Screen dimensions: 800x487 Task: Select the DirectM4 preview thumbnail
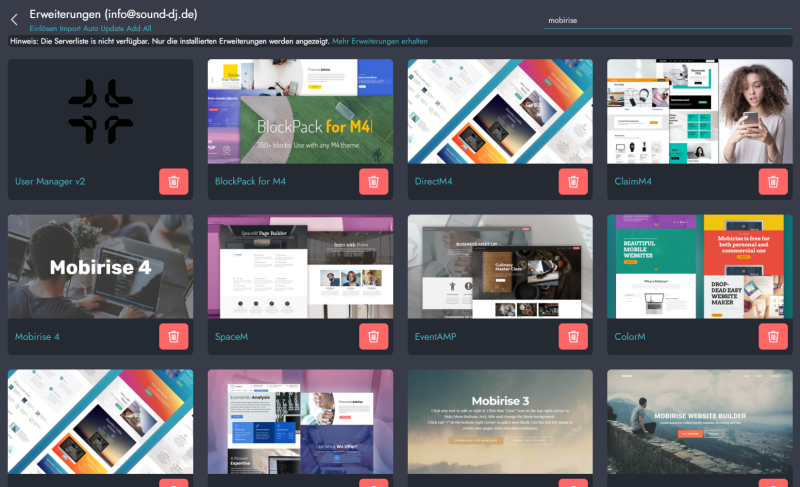point(500,111)
